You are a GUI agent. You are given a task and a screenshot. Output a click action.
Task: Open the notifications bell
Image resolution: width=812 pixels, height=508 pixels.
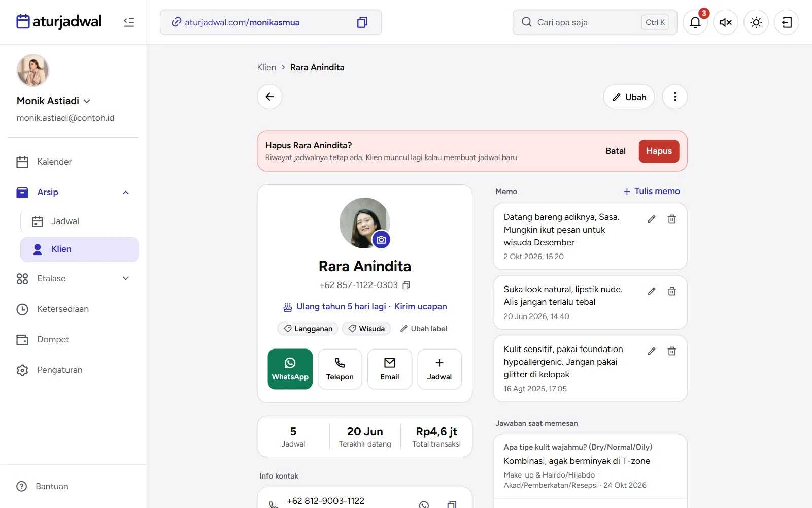695,22
